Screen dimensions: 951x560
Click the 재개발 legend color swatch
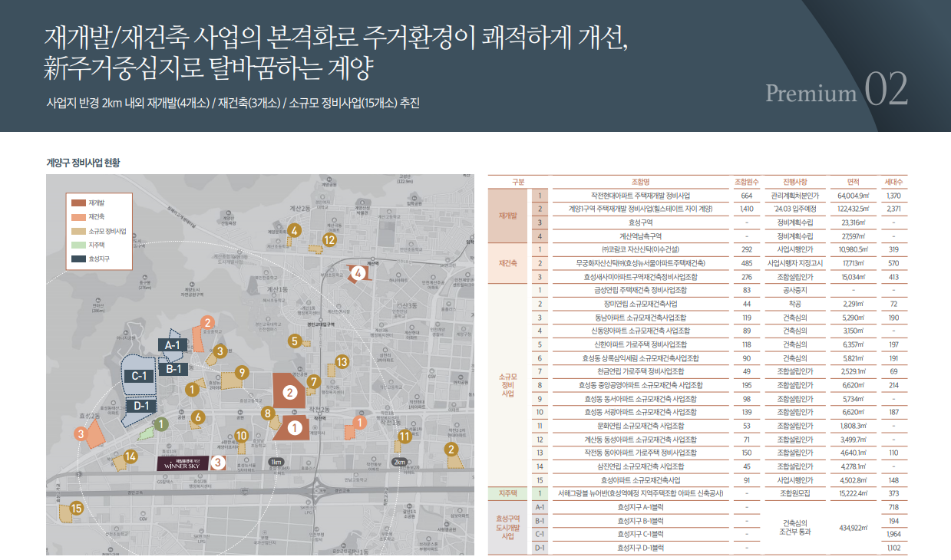point(78,202)
